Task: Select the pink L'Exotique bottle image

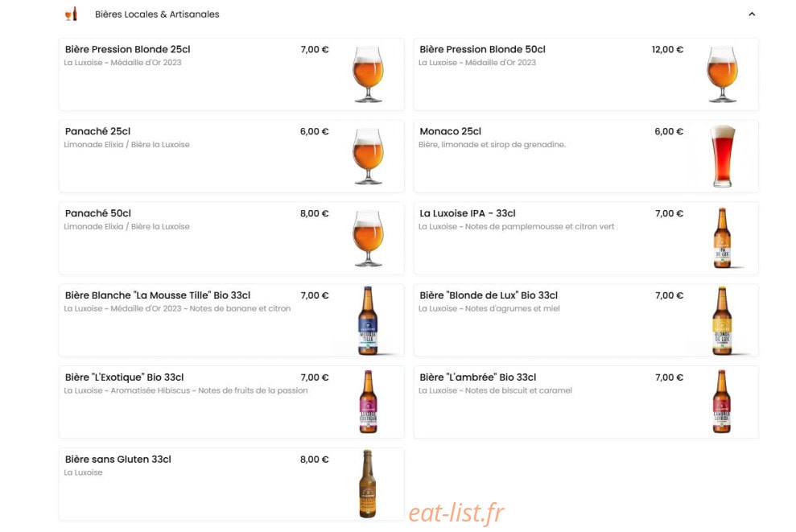Action: (x=368, y=402)
